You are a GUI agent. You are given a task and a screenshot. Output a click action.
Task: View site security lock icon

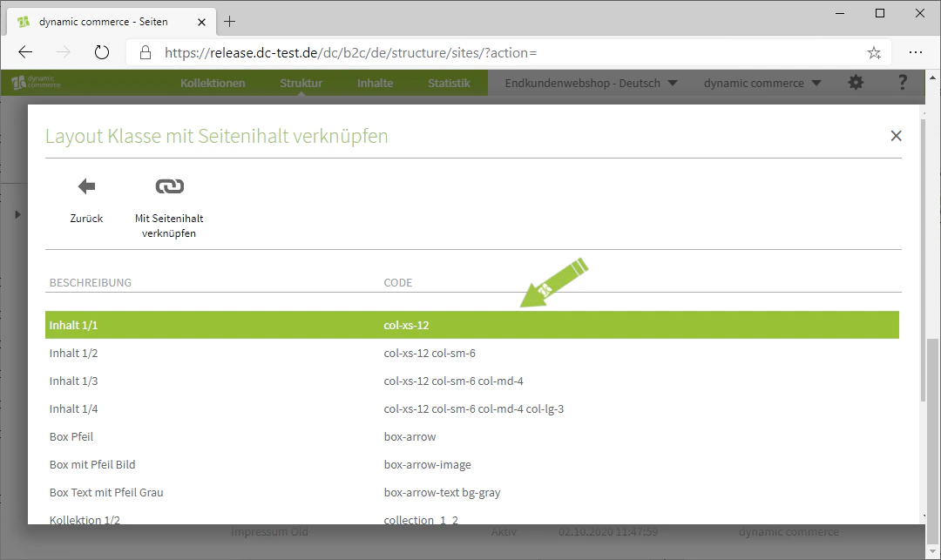146,53
